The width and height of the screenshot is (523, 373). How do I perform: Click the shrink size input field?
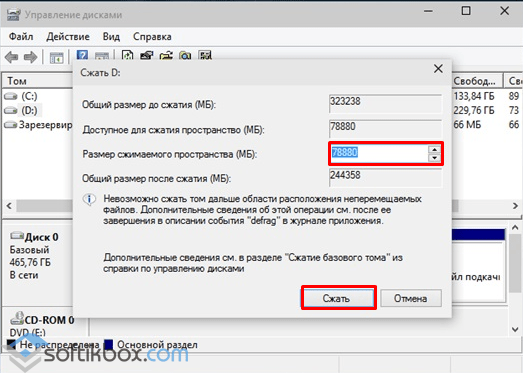(380, 153)
